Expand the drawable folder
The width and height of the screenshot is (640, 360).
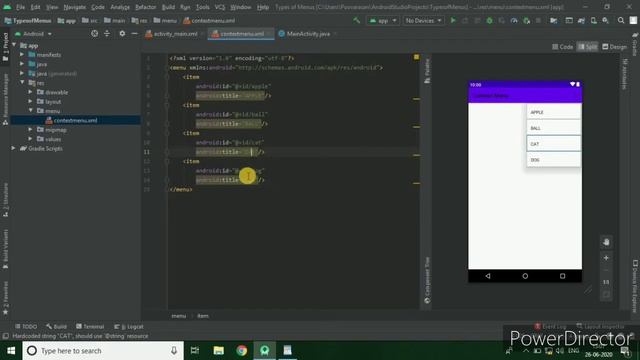[30, 92]
